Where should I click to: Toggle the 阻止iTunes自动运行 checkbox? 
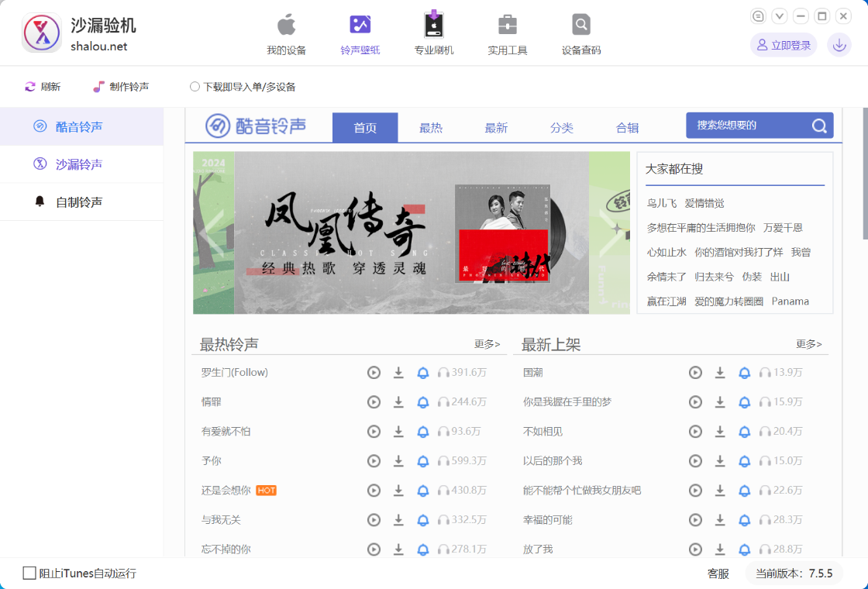29,573
